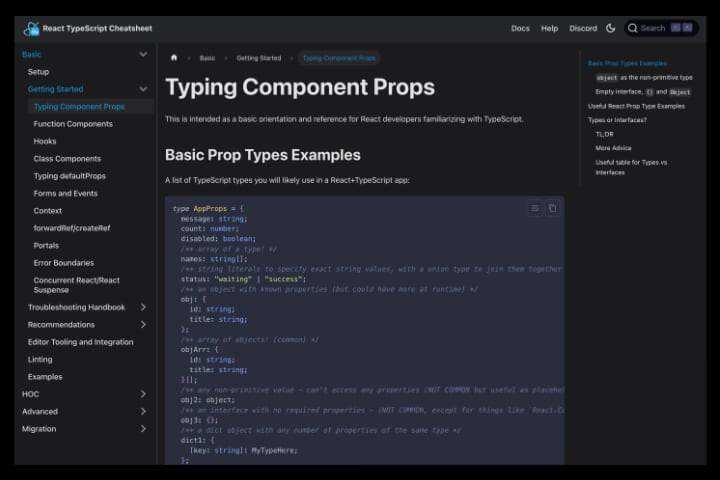720x480 pixels.
Task: Open Concurrent React/React Suspense page
Action: (76, 285)
